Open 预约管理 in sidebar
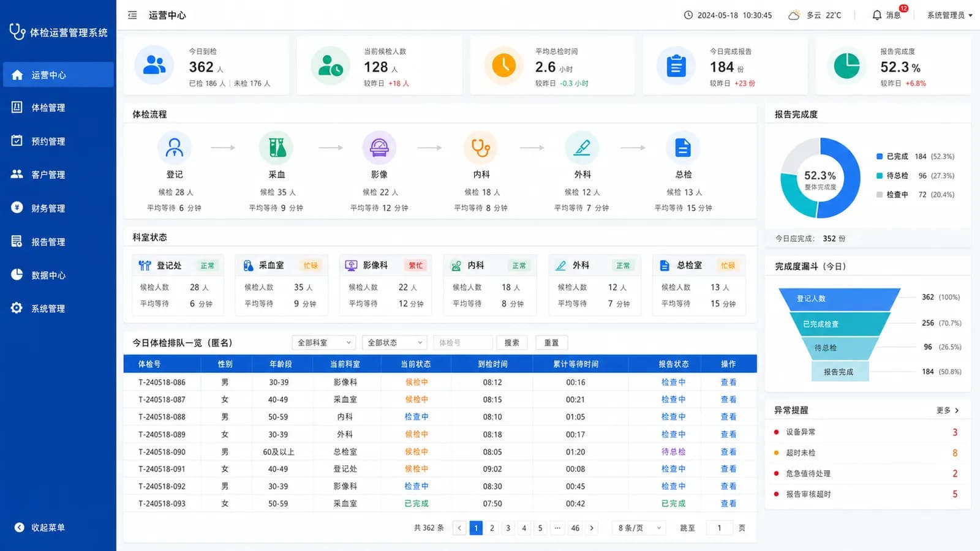Image resolution: width=980 pixels, height=551 pixels. pos(58,141)
